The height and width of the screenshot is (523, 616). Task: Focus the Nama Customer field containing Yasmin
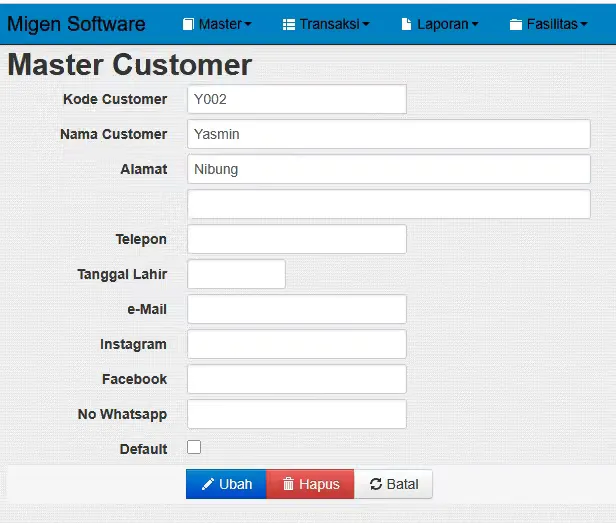(389, 134)
